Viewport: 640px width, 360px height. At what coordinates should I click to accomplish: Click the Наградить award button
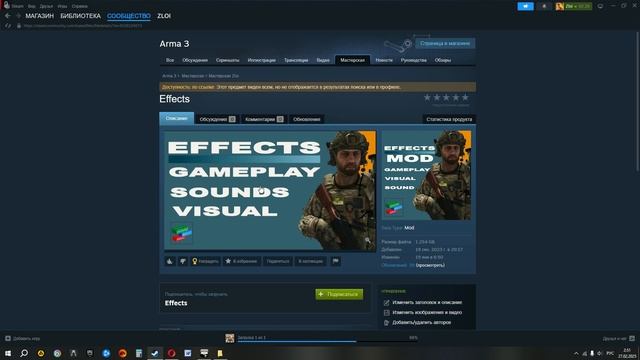pos(205,261)
